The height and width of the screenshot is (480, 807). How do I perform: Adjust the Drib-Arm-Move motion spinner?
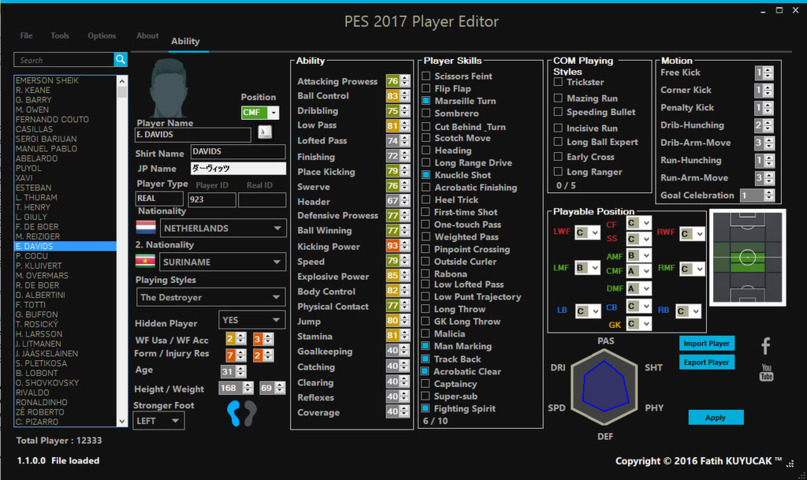point(769,143)
